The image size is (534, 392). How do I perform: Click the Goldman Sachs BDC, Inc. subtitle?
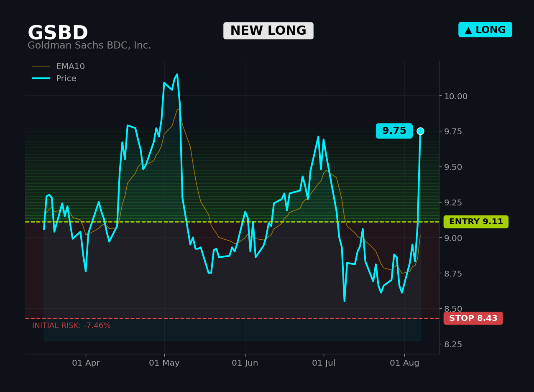[89, 46]
